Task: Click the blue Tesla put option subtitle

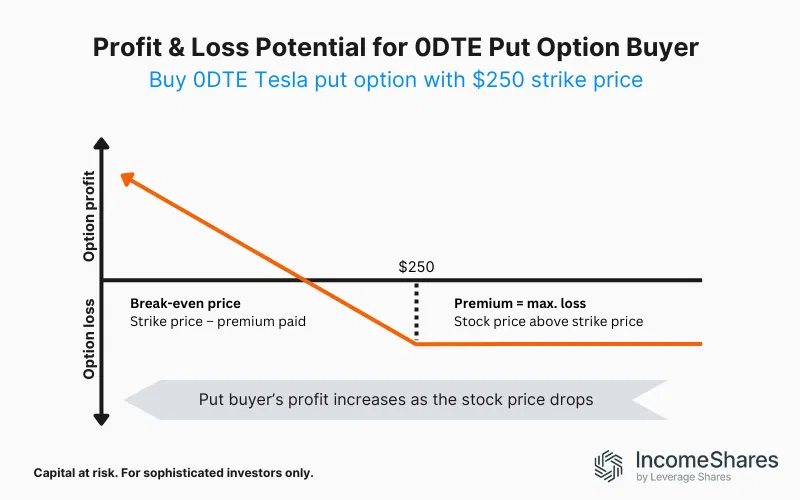Action: pos(399,80)
